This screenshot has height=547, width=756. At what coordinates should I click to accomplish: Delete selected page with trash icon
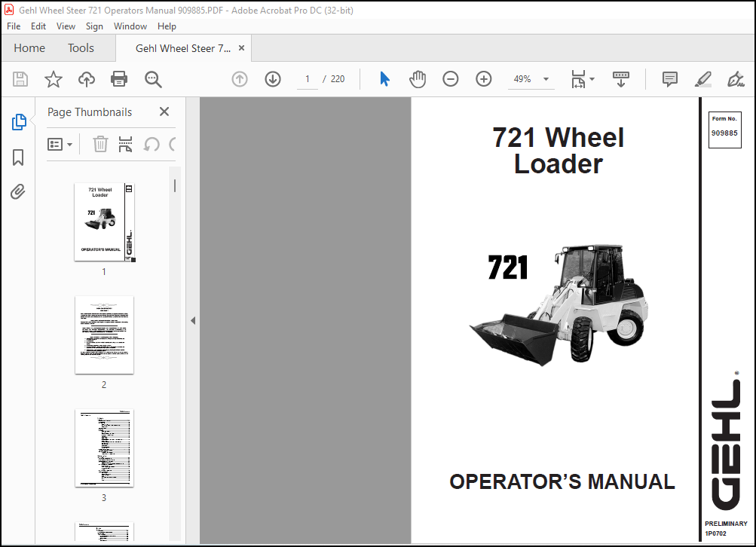point(100,144)
